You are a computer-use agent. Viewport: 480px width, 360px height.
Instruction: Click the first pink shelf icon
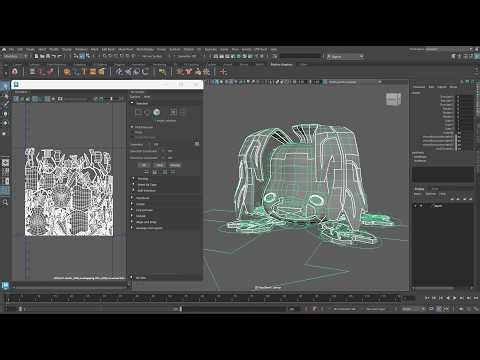14,71
